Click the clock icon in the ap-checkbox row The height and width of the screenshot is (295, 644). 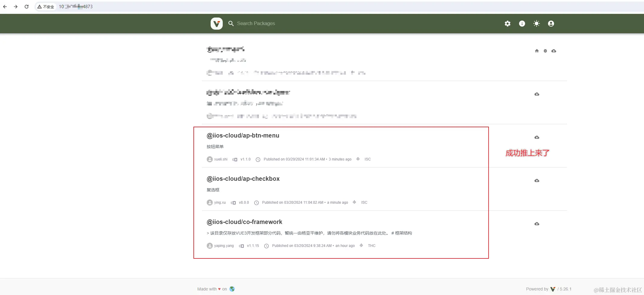coord(257,203)
